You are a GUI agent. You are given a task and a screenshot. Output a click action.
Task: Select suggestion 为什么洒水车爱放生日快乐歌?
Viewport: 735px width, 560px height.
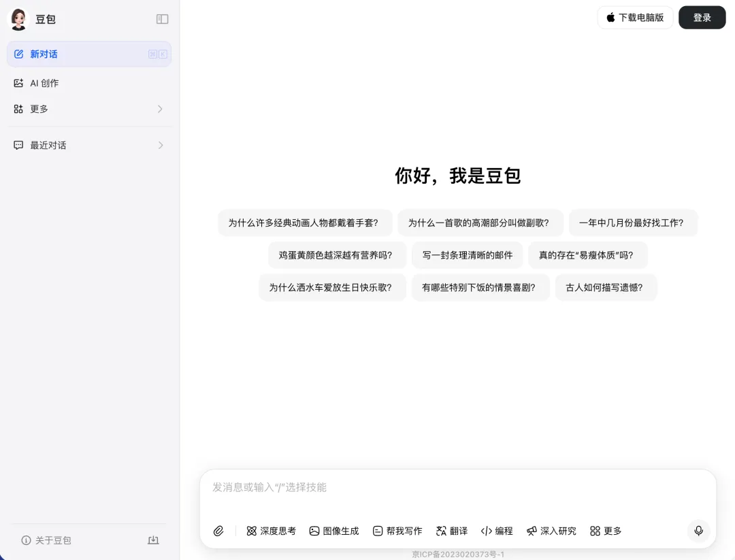[332, 287]
